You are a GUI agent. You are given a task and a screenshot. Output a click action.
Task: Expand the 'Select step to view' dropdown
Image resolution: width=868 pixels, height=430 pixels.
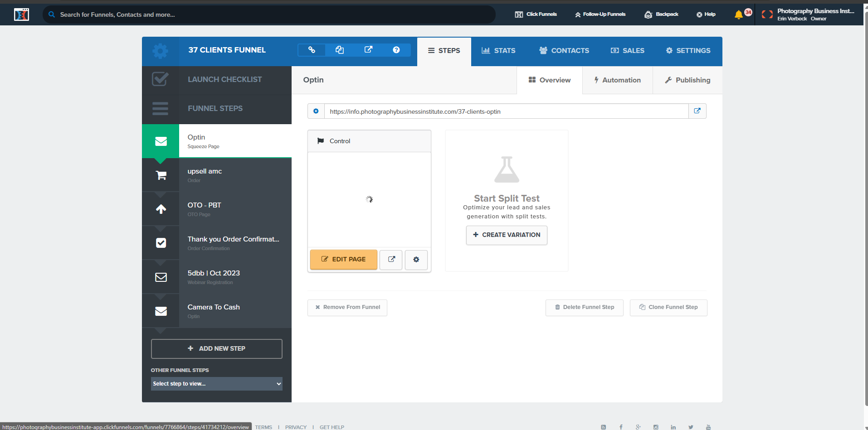click(216, 384)
